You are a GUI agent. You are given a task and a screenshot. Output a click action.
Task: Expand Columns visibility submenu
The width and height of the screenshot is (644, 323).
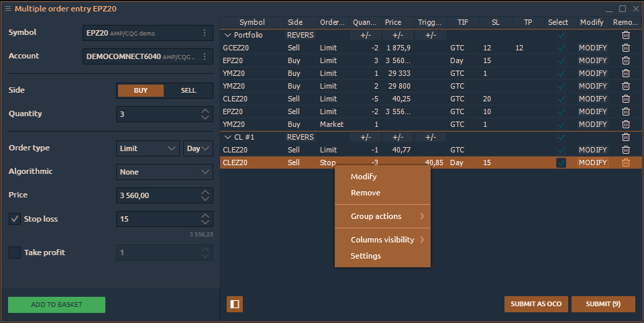point(382,240)
